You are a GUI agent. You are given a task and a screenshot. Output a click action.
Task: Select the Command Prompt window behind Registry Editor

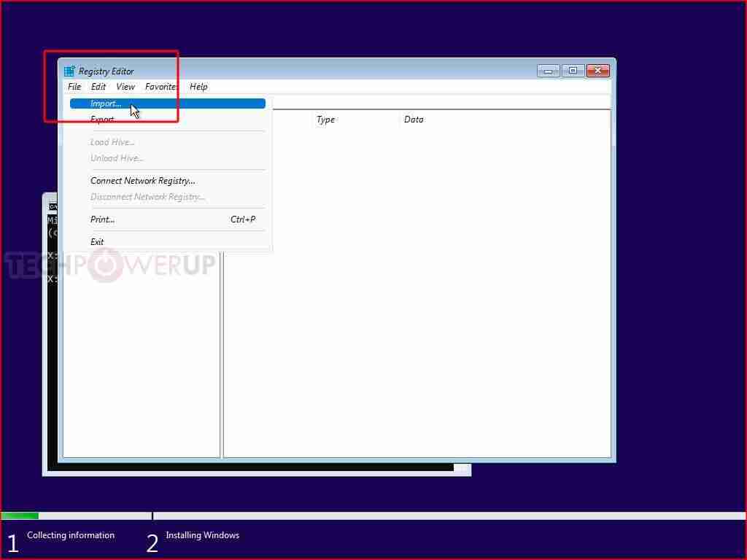point(51,328)
